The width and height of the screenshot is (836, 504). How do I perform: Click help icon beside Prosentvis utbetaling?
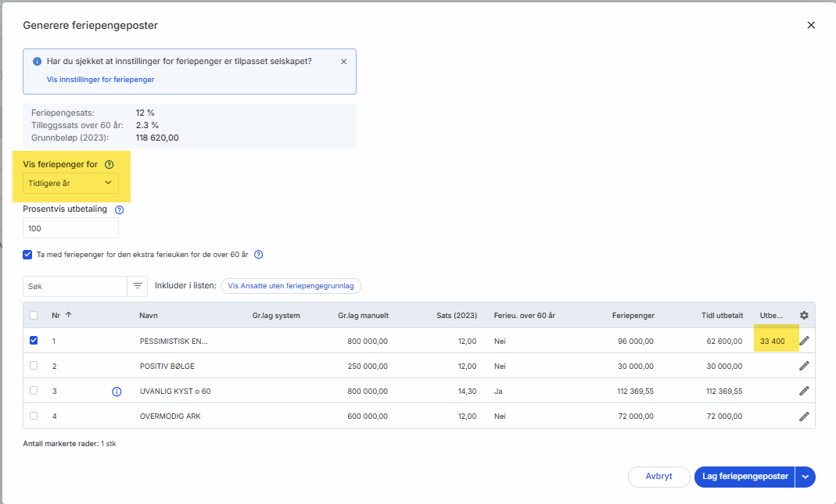click(120, 209)
